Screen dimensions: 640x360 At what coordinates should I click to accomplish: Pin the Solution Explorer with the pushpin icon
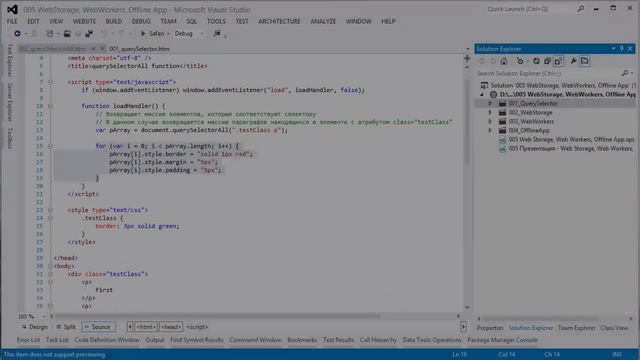[x=622, y=49]
